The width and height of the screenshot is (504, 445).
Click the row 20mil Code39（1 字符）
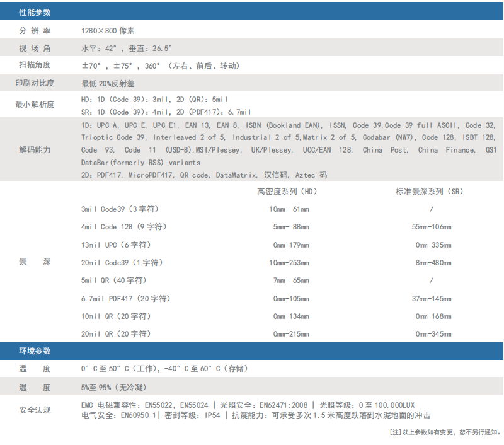[122, 263]
